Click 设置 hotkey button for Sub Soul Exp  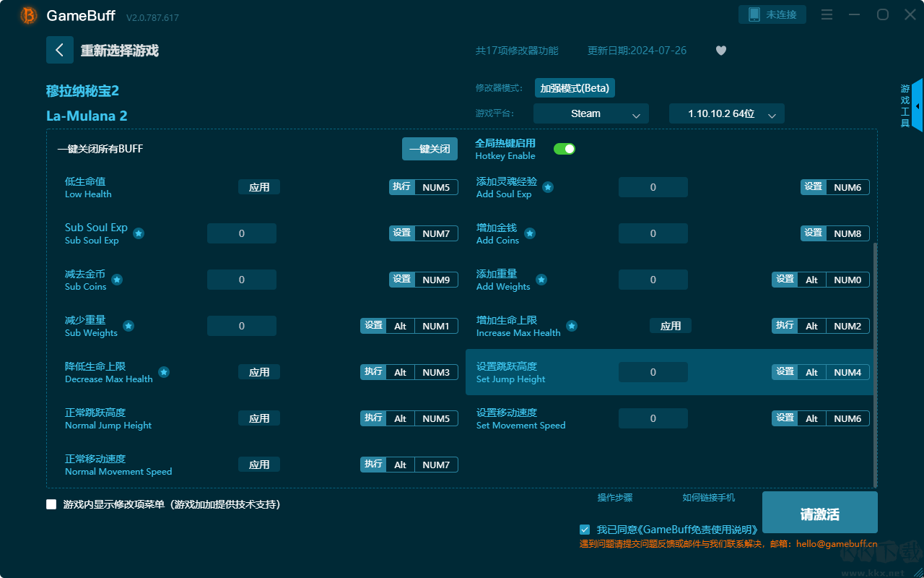pyautogui.click(x=402, y=233)
